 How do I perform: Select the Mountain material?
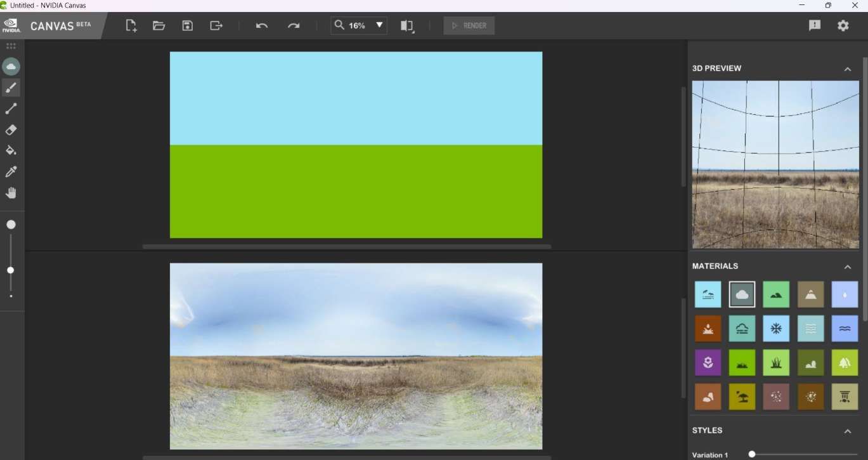coord(810,294)
